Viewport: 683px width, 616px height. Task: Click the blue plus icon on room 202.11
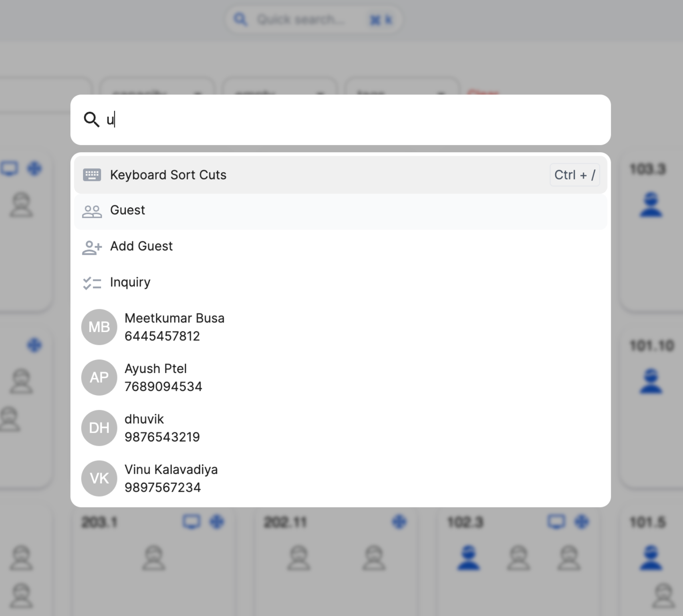[x=399, y=522]
